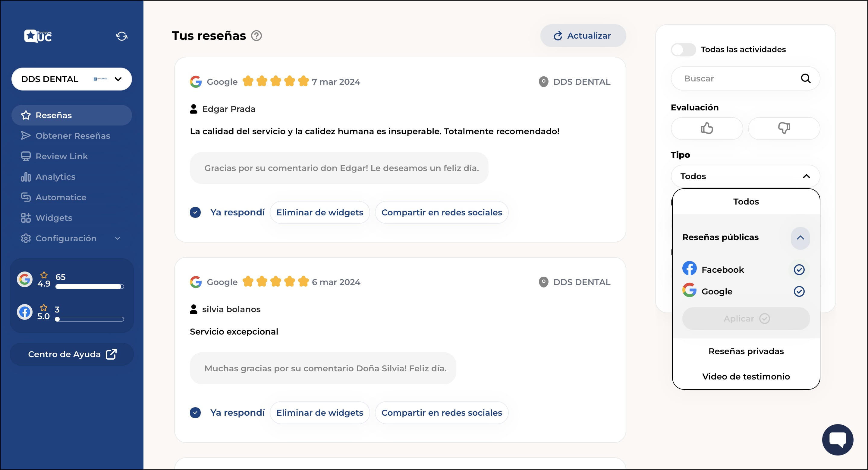Screen dimensions: 868x470
Task: Eliminar de widgets on silvia bolanos review
Action: [x=320, y=413]
